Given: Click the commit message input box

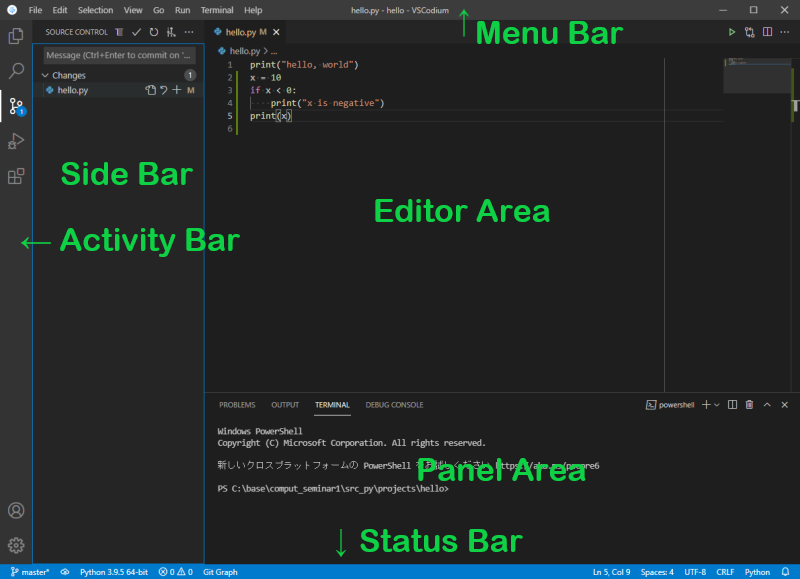Looking at the screenshot, I should pos(119,55).
